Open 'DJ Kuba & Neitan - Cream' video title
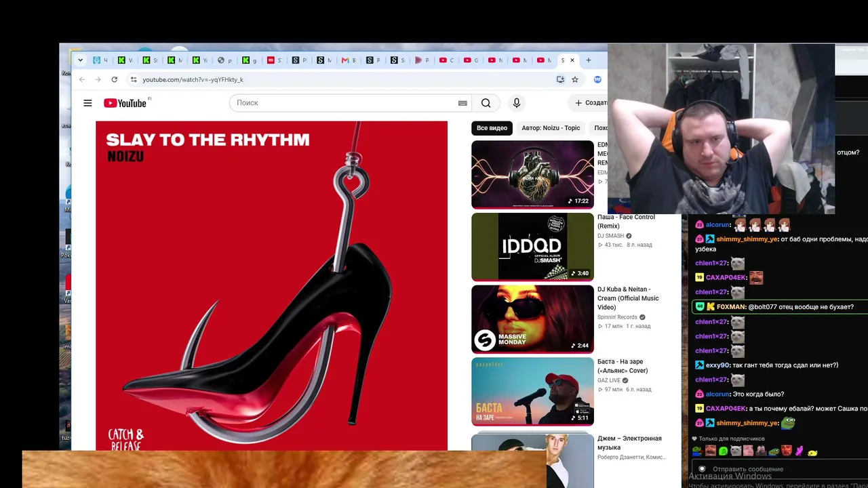Screen dimensions: 868x488 pyautogui.click(x=628, y=298)
